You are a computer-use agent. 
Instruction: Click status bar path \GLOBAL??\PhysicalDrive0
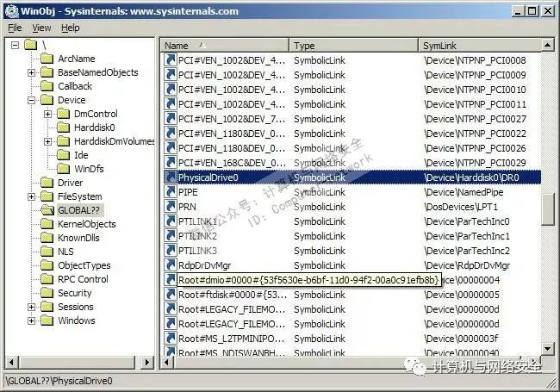click(59, 381)
